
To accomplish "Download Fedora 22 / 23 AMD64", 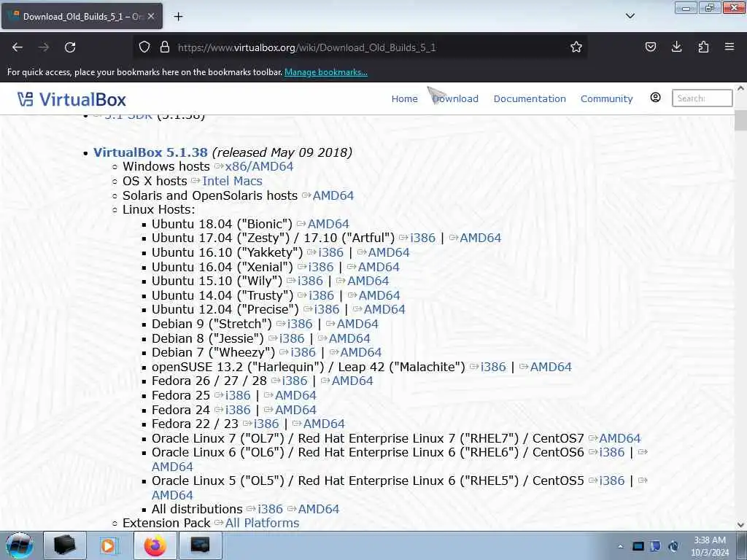I will (x=324, y=424).
